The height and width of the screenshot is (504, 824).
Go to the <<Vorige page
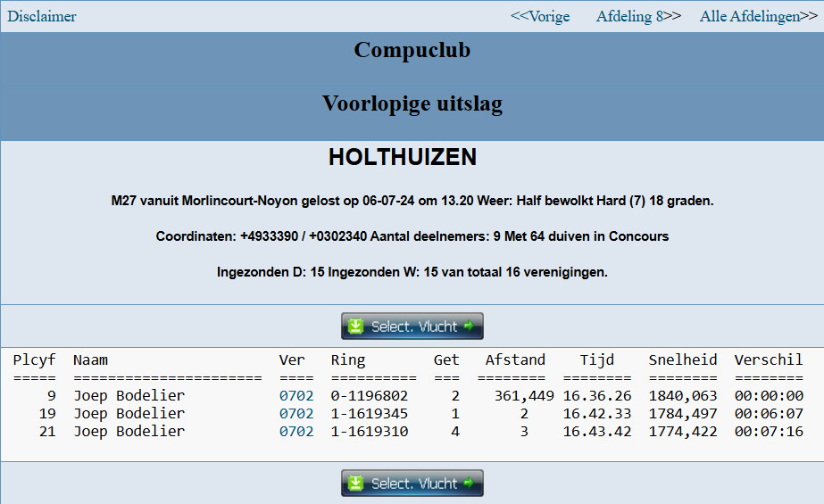click(x=540, y=16)
